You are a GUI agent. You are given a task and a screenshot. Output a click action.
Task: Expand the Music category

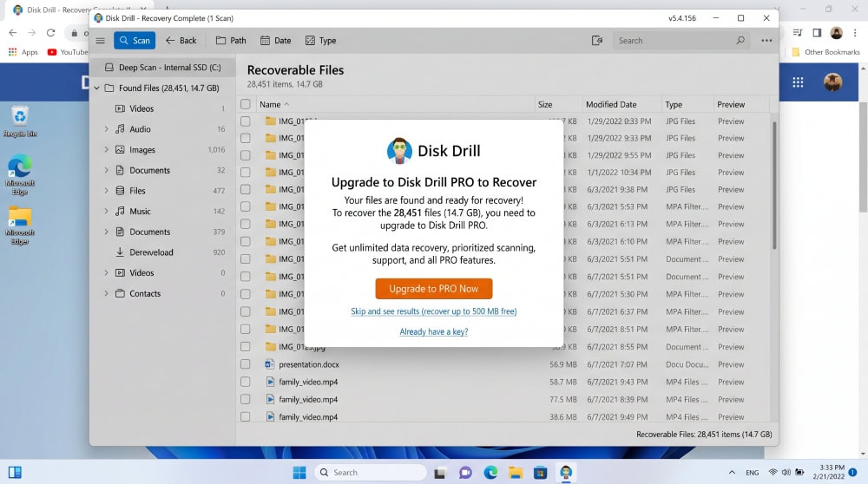point(106,211)
